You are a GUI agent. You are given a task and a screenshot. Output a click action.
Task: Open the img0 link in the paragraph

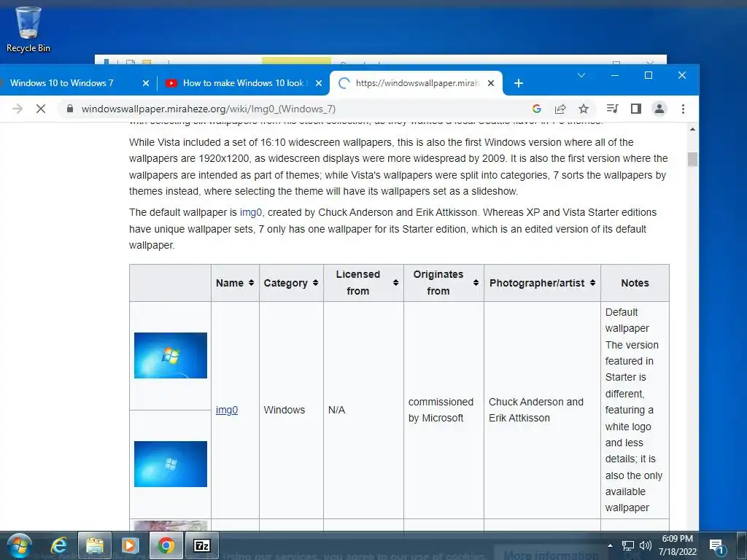pos(251,212)
